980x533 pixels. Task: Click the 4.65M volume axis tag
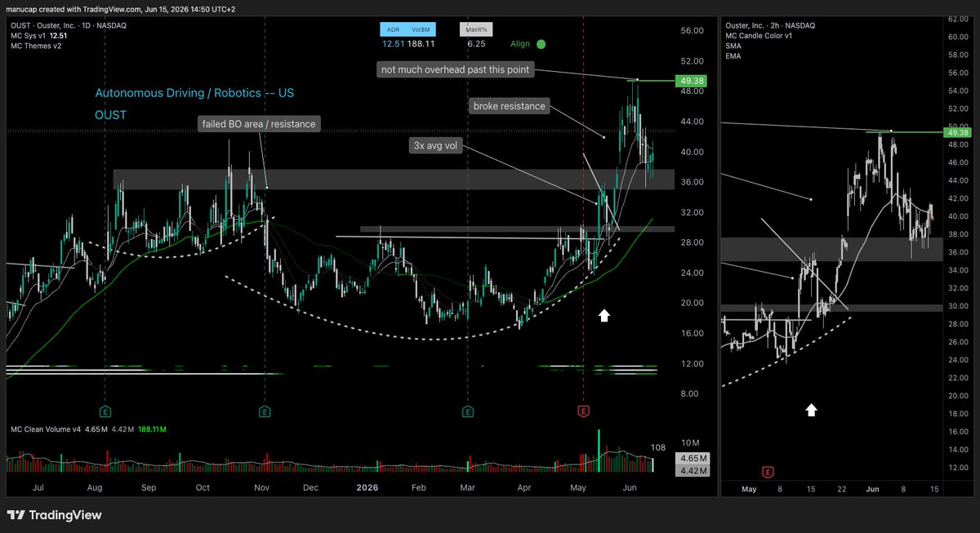point(692,460)
